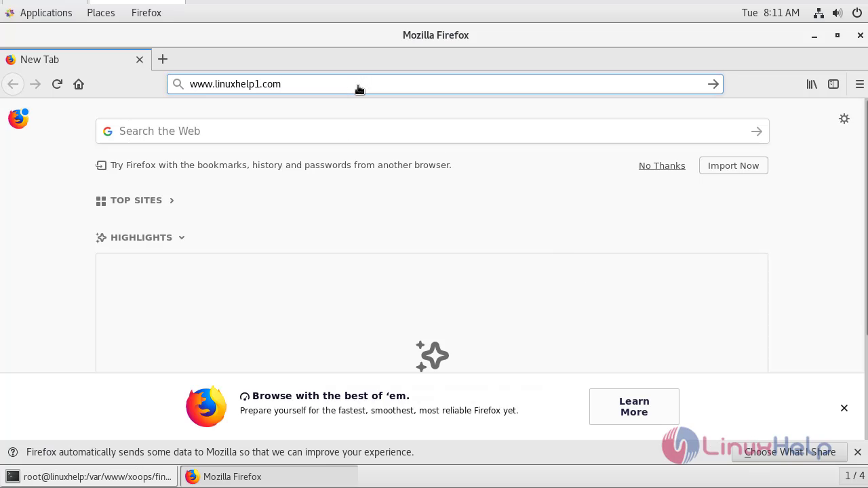Reload the current page
868x488 pixels.
(x=57, y=84)
